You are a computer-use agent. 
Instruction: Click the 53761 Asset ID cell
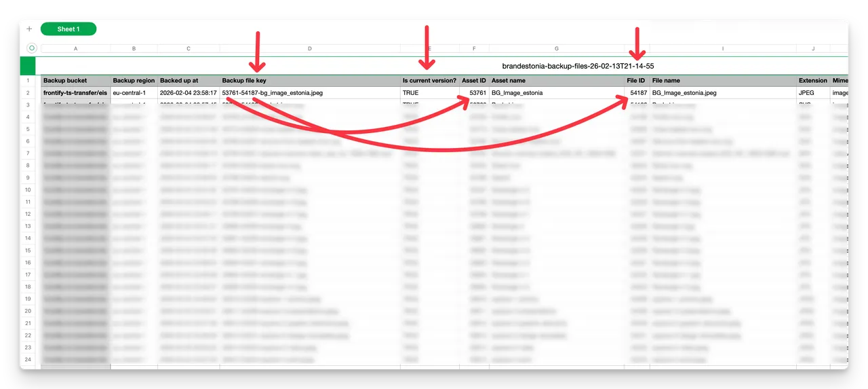click(474, 93)
